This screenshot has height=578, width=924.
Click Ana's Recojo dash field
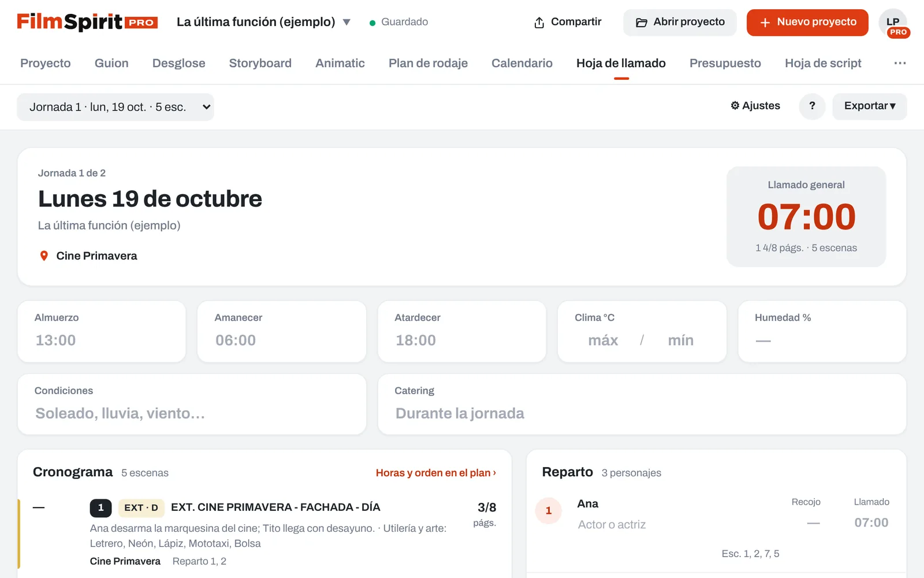[813, 523]
